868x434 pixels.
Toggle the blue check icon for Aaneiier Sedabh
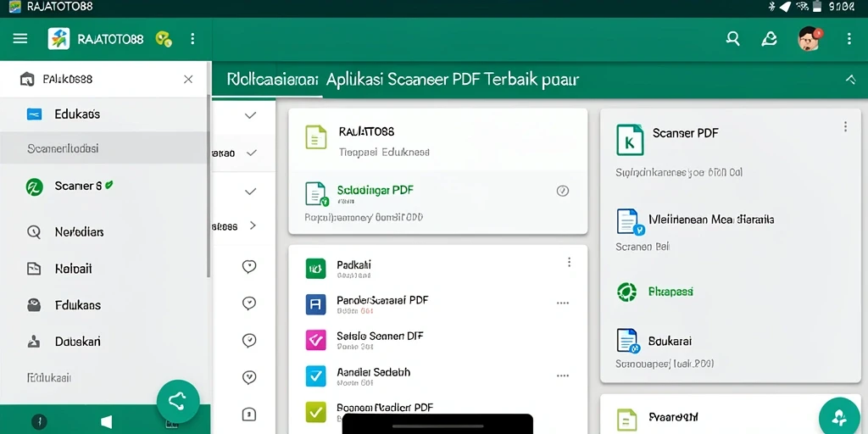point(316,376)
